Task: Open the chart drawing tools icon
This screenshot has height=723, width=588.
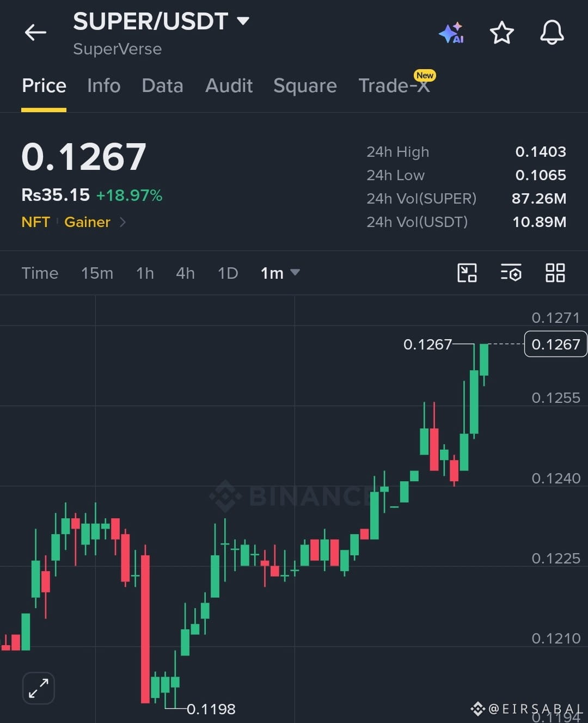Action: point(467,273)
